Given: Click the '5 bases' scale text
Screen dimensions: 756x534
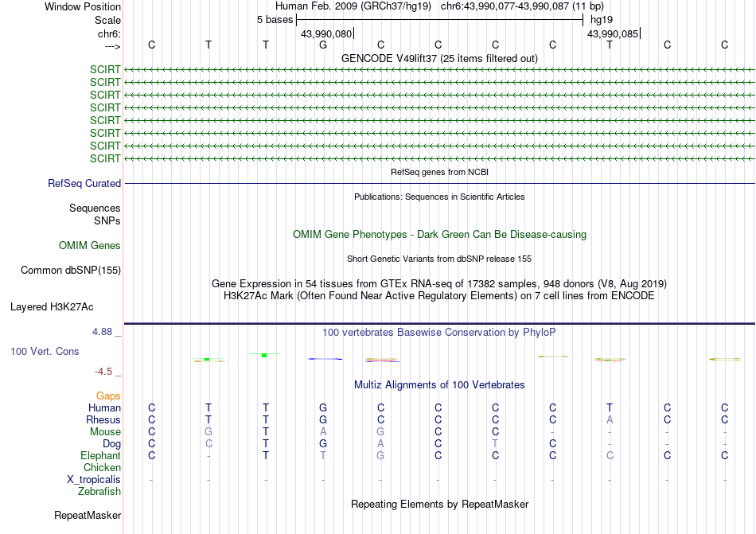Looking at the screenshot, I should click(x=275, y=20).
